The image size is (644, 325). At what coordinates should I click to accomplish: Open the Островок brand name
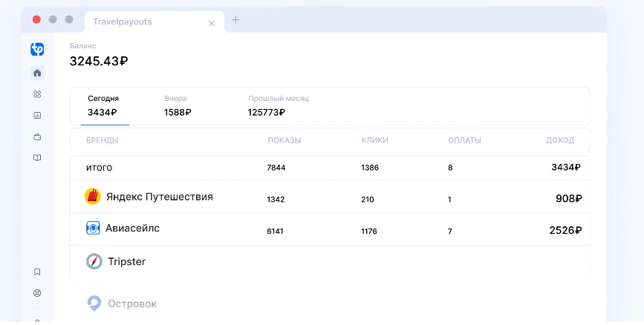tap(131, 303)
